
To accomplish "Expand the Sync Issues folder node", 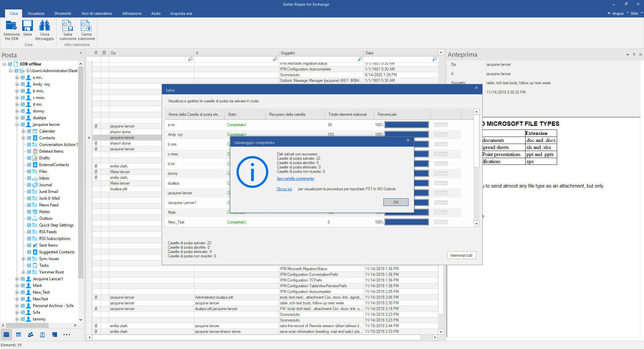I will pyautogui.click(x=23, y=259).
